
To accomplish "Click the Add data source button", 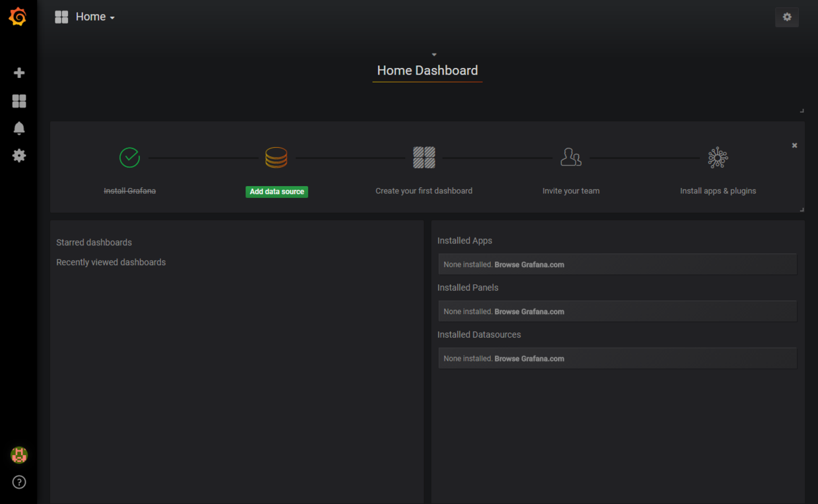I will click(x=277, y=191).
